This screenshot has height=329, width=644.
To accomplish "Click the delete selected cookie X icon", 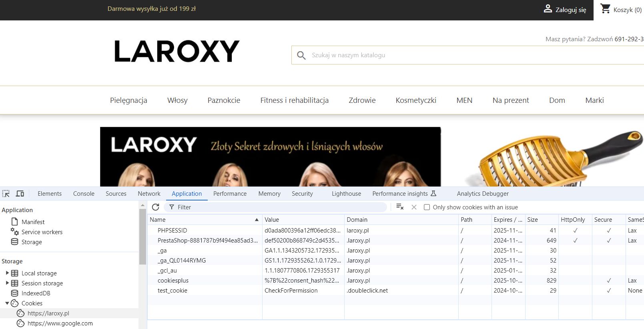I will point(414,207).
